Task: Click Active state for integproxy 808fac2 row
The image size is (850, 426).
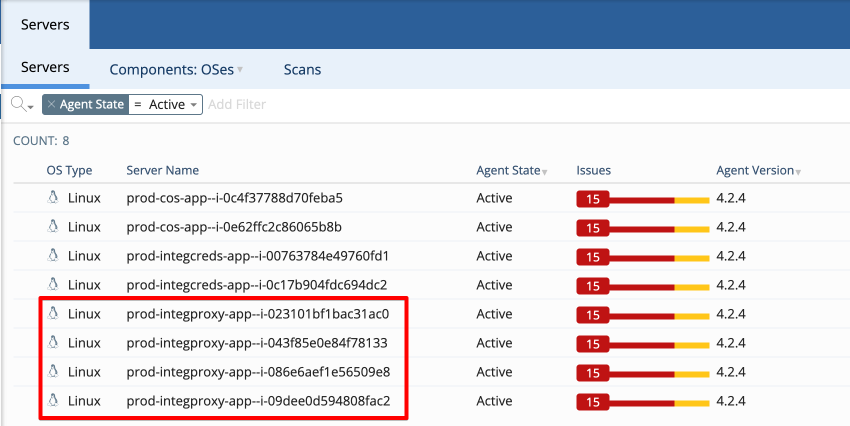Action: [494, 401]
